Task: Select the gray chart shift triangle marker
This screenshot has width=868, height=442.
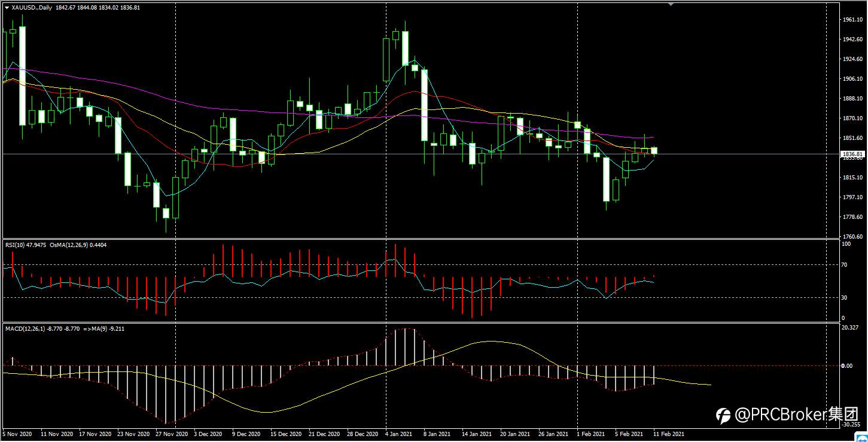Action: (x=671, y=4)
